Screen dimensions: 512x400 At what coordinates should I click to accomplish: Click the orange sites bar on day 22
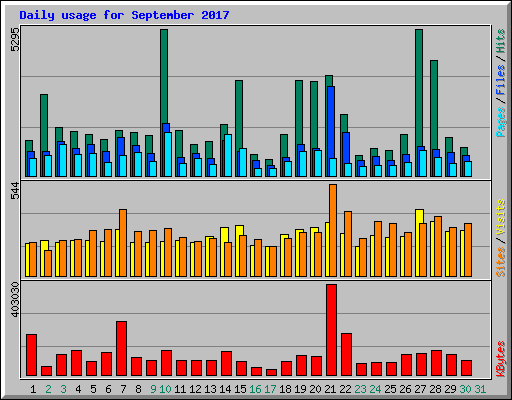(348, 244)
